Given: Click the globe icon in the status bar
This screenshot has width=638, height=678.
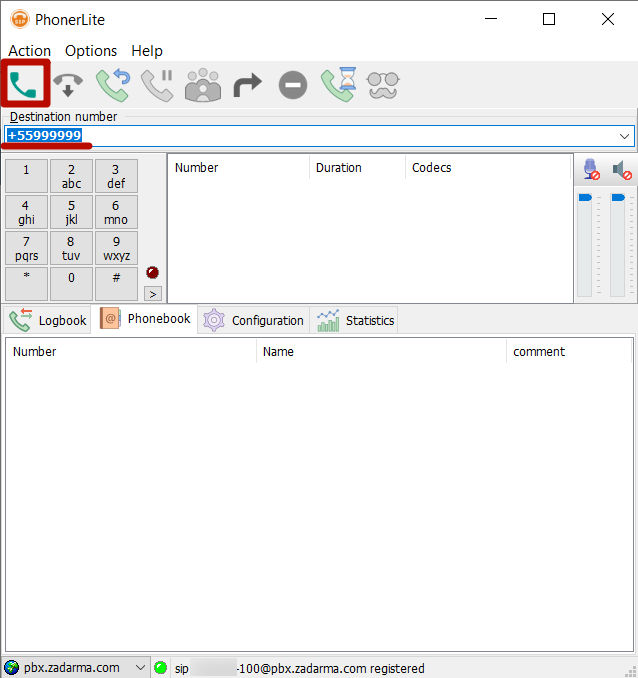Looking at the screenshot, I should coord(12,668).
